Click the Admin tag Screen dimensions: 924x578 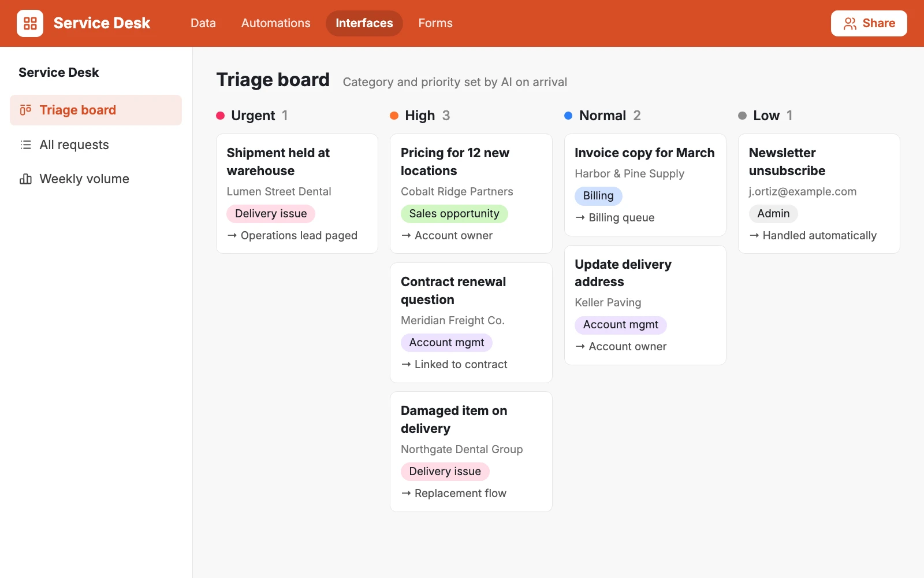click(x=773, y=214)
